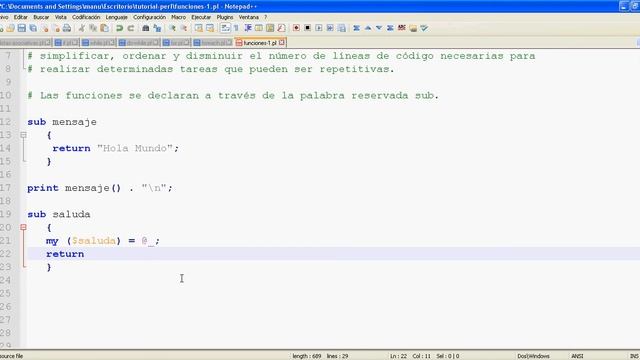640x360 pixels.
Task: Click the green Undo arrow icon
Action: coord(119,28)
